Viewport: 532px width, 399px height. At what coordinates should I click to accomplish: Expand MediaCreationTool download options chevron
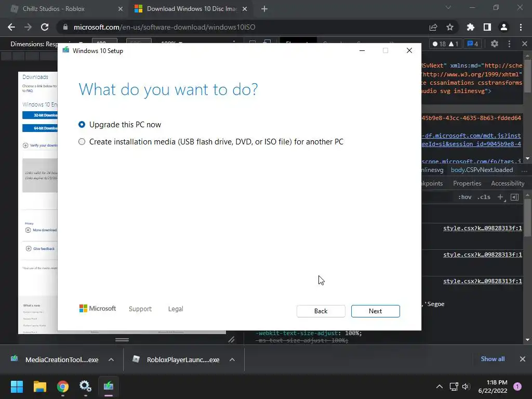pyautogui.click(x=111, y=360)
